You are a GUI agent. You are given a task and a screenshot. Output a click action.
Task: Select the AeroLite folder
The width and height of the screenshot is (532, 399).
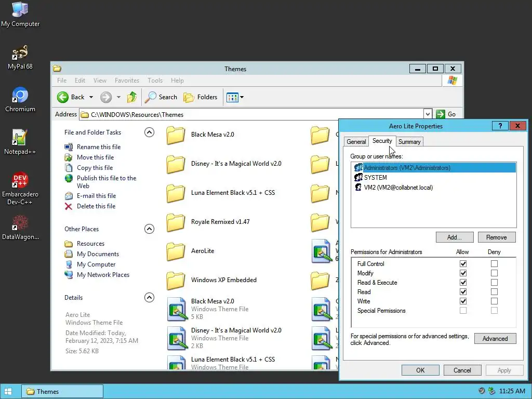coord(190,251)
